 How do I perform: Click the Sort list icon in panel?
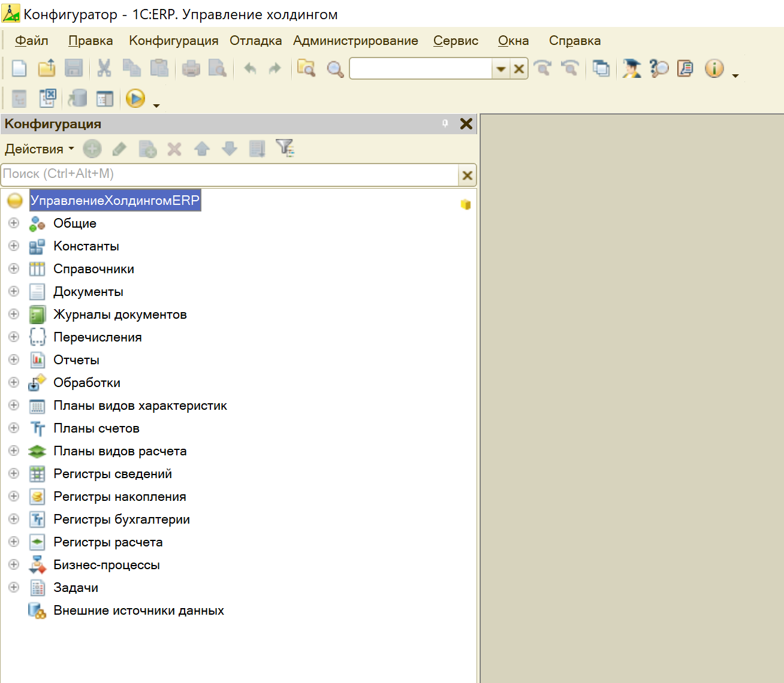257,149
